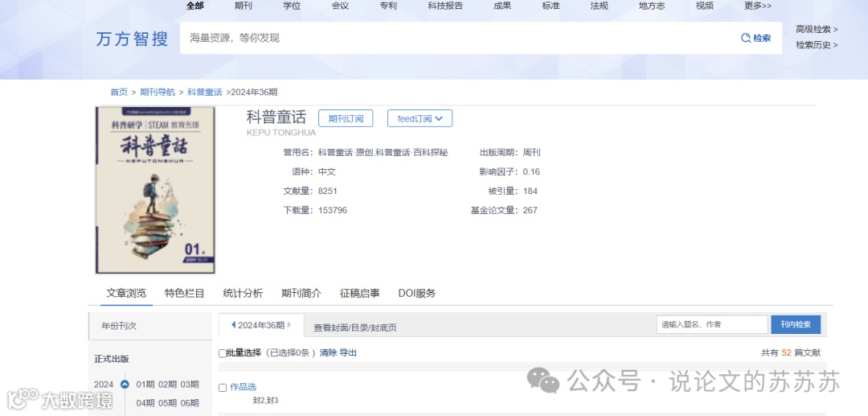Collapse the 2024 year expander
Screen dimensions: 868x416
tap(125, 385)
